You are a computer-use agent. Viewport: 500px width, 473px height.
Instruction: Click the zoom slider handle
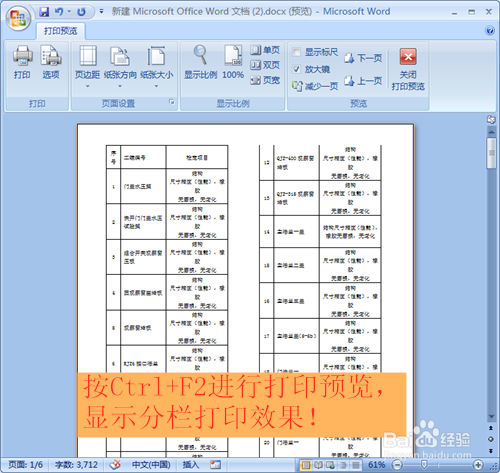(x=424, y=465)
